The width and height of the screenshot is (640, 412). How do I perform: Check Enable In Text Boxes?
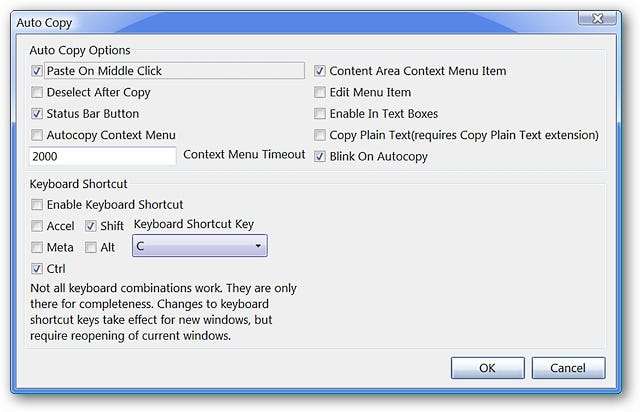click(321, 114)
